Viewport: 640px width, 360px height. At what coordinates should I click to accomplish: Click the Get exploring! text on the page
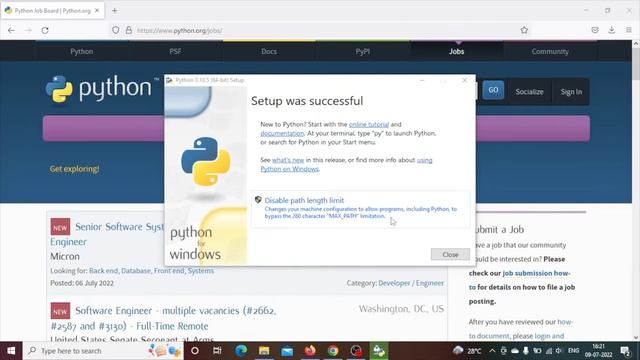click(74, 169)
